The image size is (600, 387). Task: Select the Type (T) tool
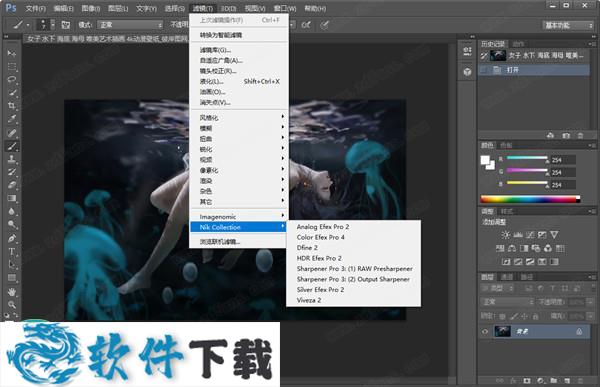[11, 251]
